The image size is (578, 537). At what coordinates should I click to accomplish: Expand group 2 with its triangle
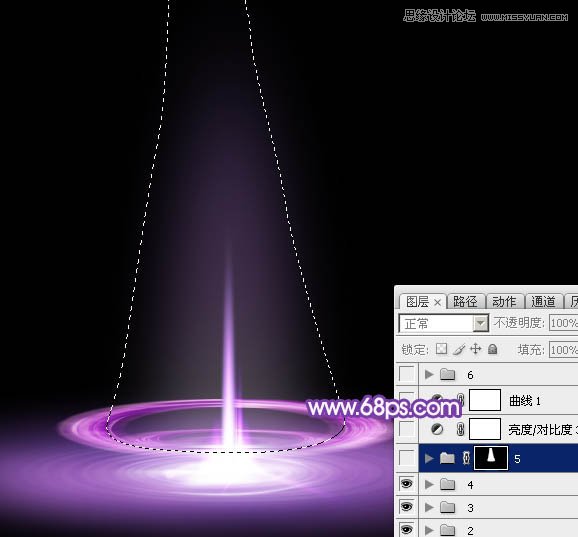[429, 530]
